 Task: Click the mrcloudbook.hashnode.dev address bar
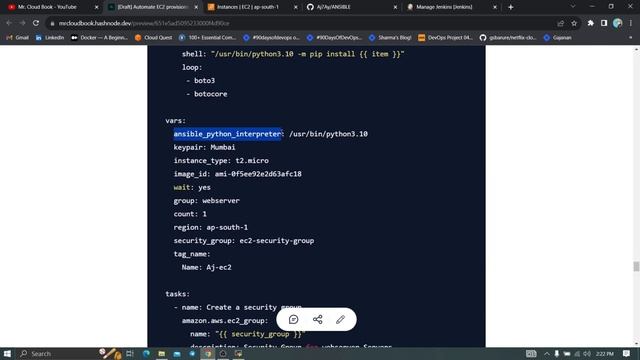click(x=302, y=23)
